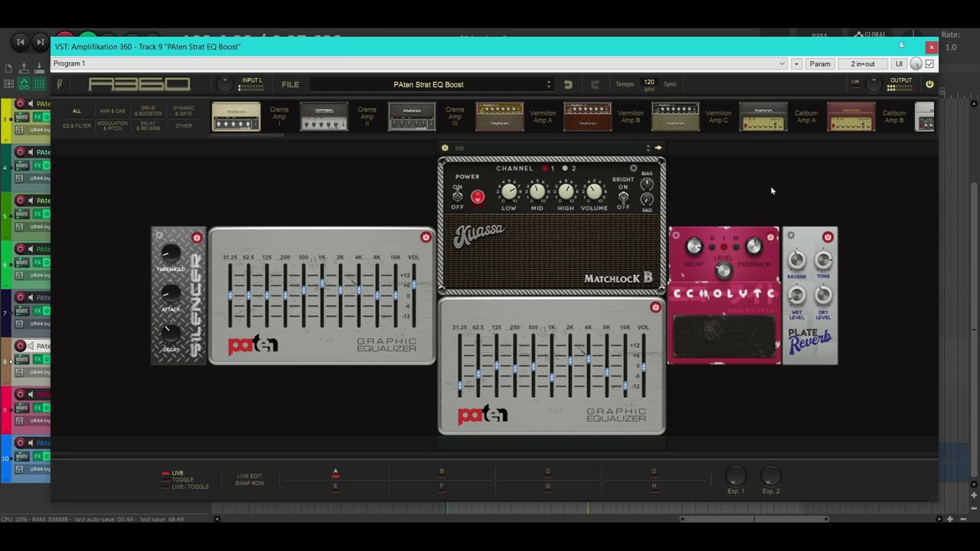Toggle power on the left graphic equalizer
The height and width of the screenshot is (551, 980).
(426, 237)
